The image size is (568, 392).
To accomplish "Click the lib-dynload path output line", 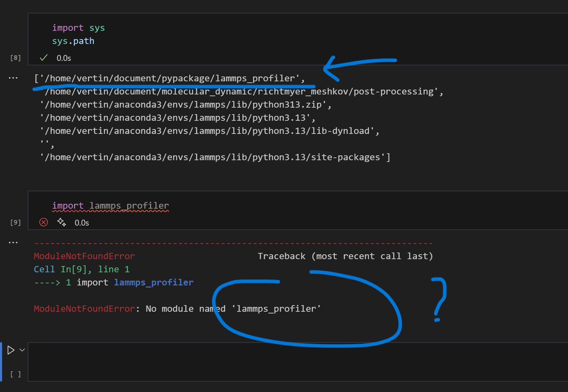I will click(210, 131).
